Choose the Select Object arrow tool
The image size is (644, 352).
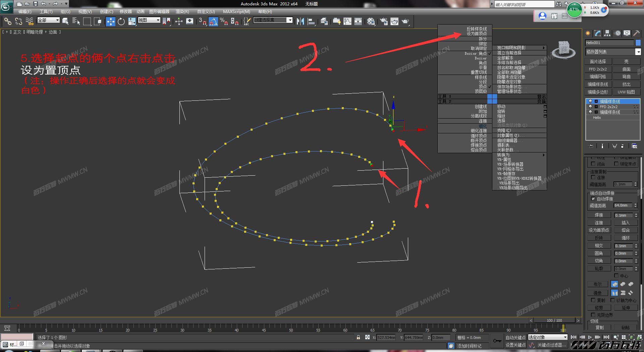[x=66, y=21]
